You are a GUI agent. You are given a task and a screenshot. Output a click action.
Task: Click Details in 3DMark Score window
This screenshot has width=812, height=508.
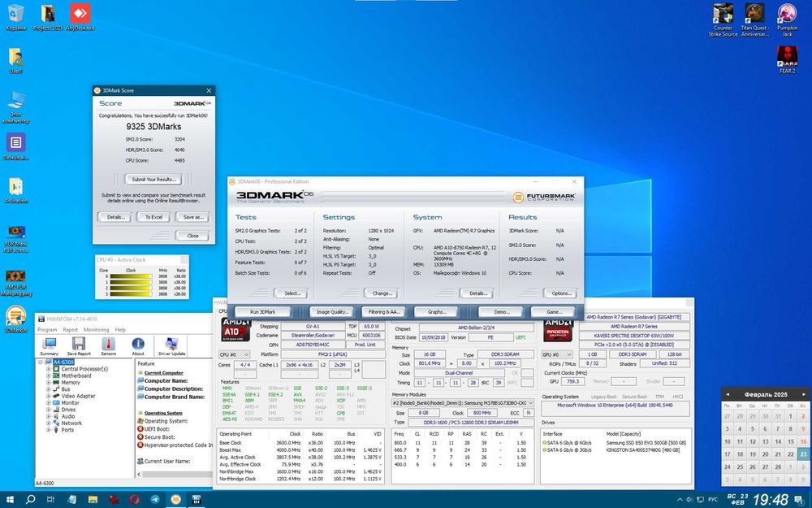(x=115, y=217)
